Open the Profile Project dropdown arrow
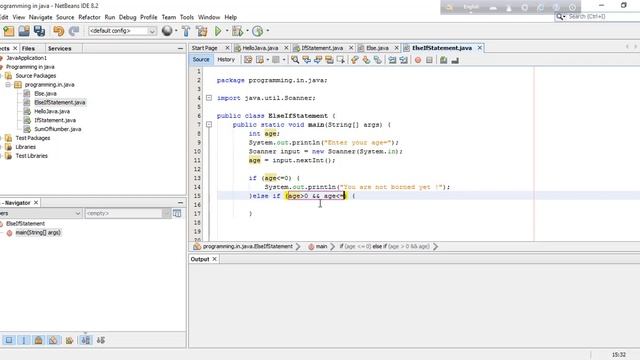 (x=268, y=31)
